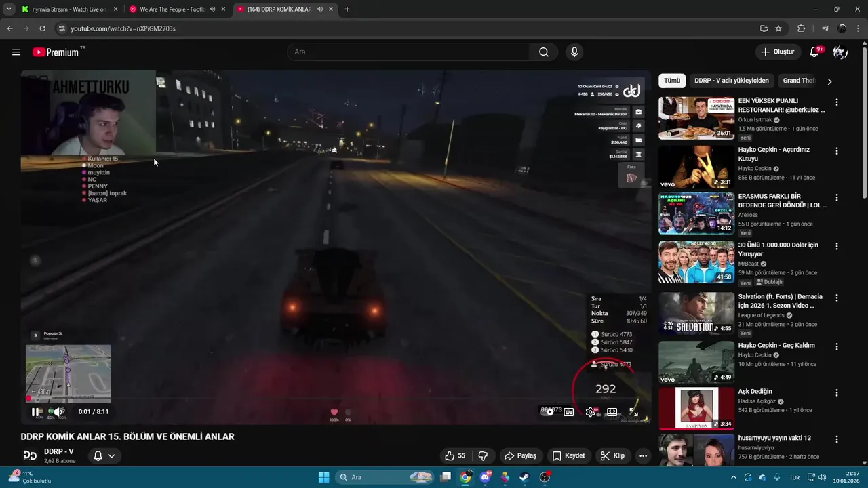Open more actions below the video
The image size is (868, 488).
pos(643,455)
